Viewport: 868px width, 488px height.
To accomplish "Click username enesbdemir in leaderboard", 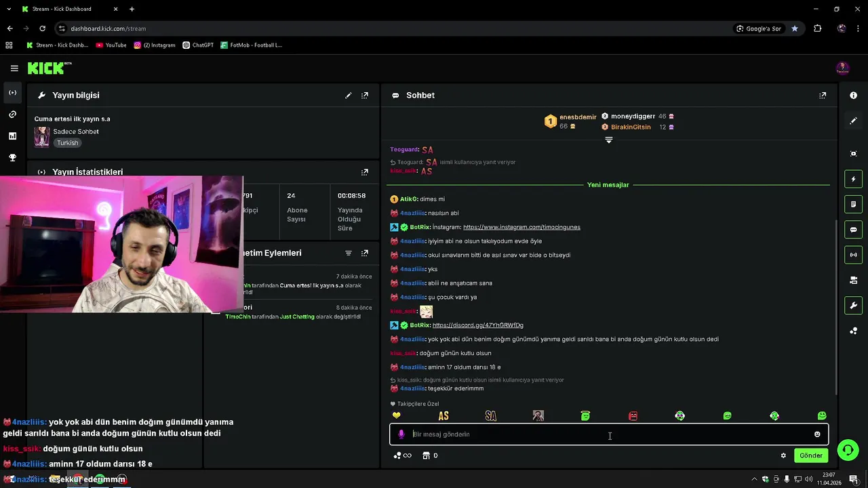I will 578,117.
